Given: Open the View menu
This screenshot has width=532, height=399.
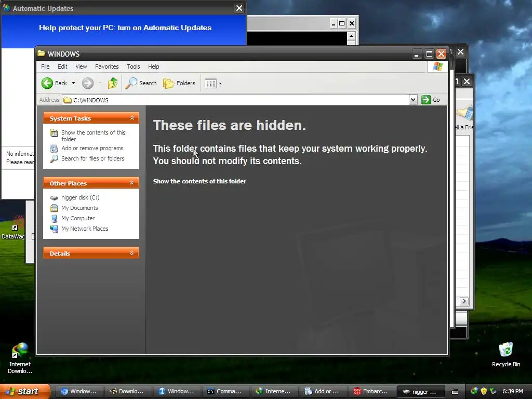Looking at the screenshot, I should [x=81, y=66].
